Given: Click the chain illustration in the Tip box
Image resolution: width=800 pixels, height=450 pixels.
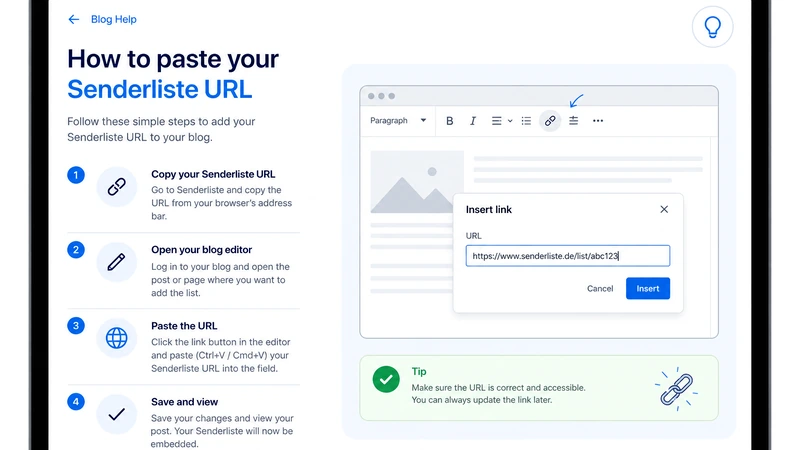Looking at the screenshot, I should tap(677, 389).
